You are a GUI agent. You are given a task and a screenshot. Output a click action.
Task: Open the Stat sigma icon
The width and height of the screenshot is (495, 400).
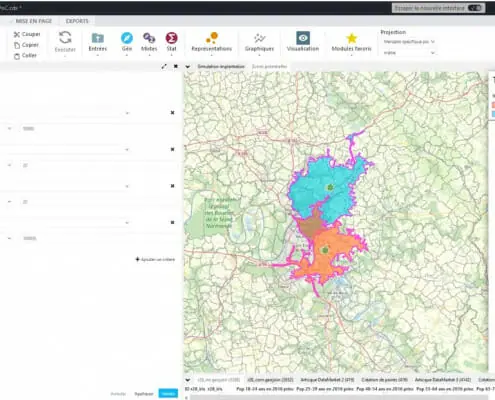pos(171,38)
